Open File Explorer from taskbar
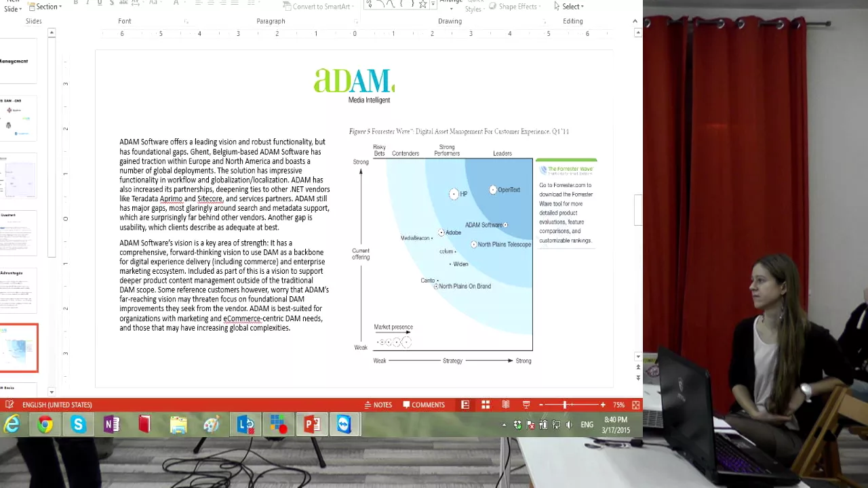Viewport: 868px width, 488px height. coord(178,425)
